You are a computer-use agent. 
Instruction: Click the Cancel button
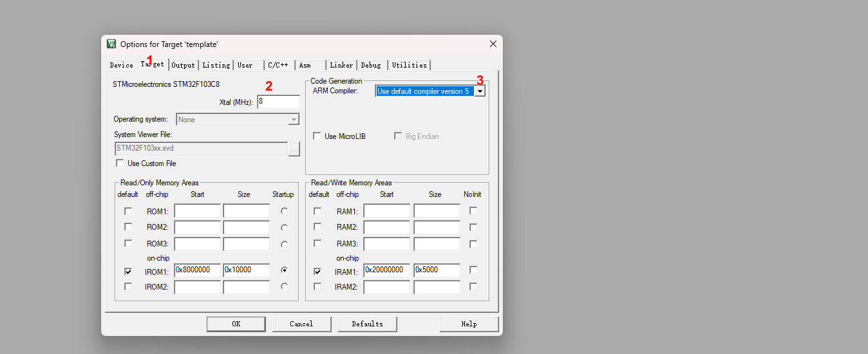pyautogui.click(x=301, y=324)
